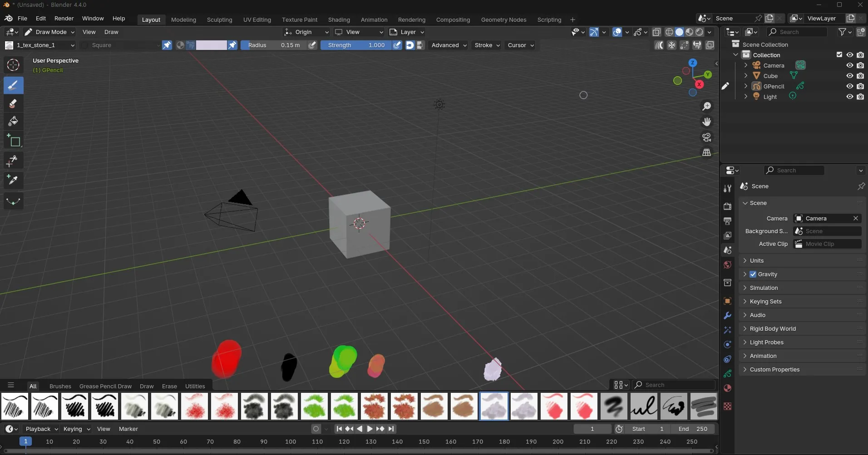Open the World properties tab
Viewport: 868px width, 455px height.
pos(727,264)
